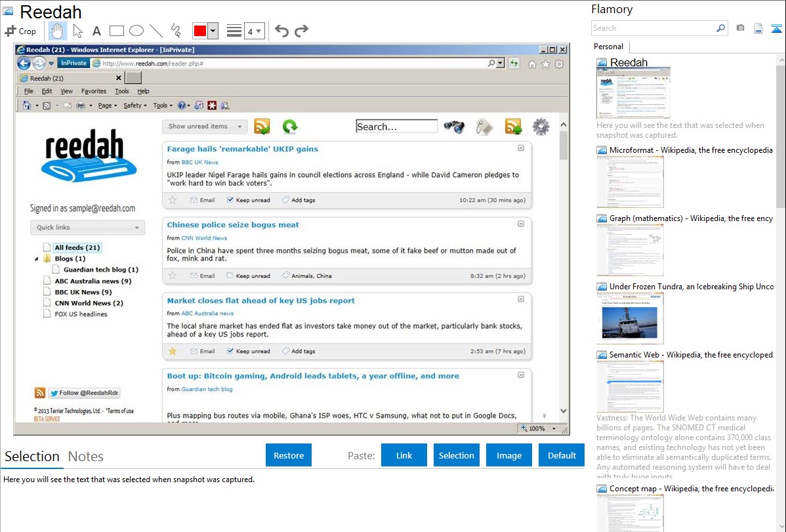Viewport: 786px width, 532px height.
Task: Open the line width dropdown showing 4
Action: click(x=254, y=31)
